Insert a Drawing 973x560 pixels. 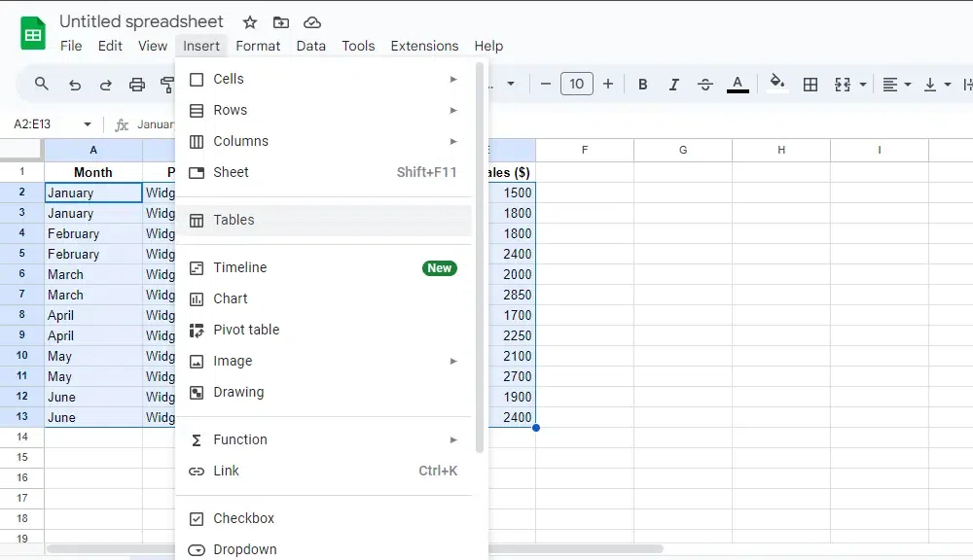click(324, 392)
